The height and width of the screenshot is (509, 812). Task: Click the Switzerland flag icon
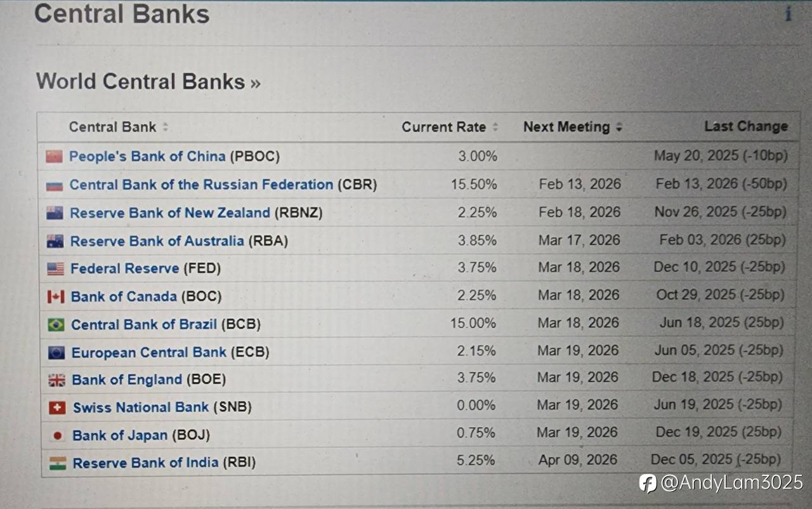coord(57,408)
